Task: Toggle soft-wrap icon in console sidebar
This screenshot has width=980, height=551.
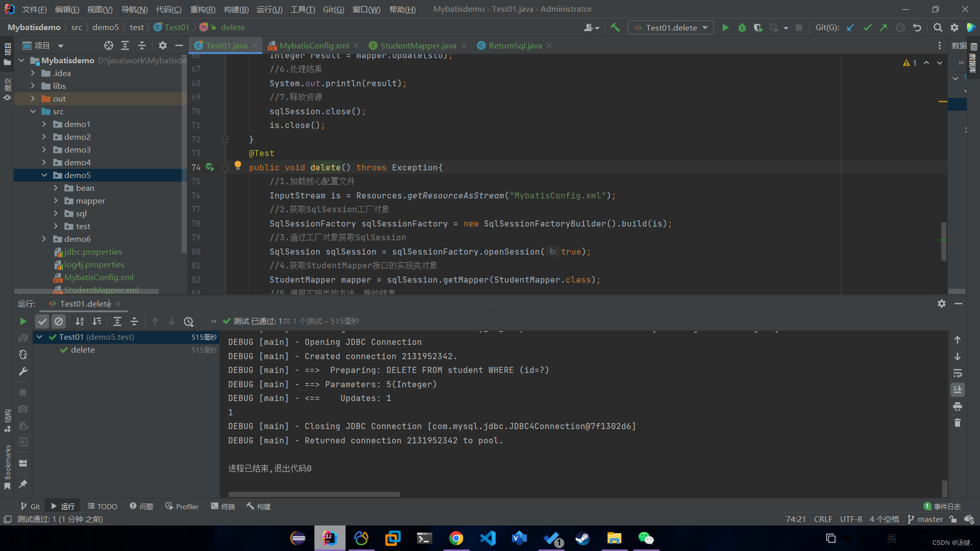Action: pos(958,373)
